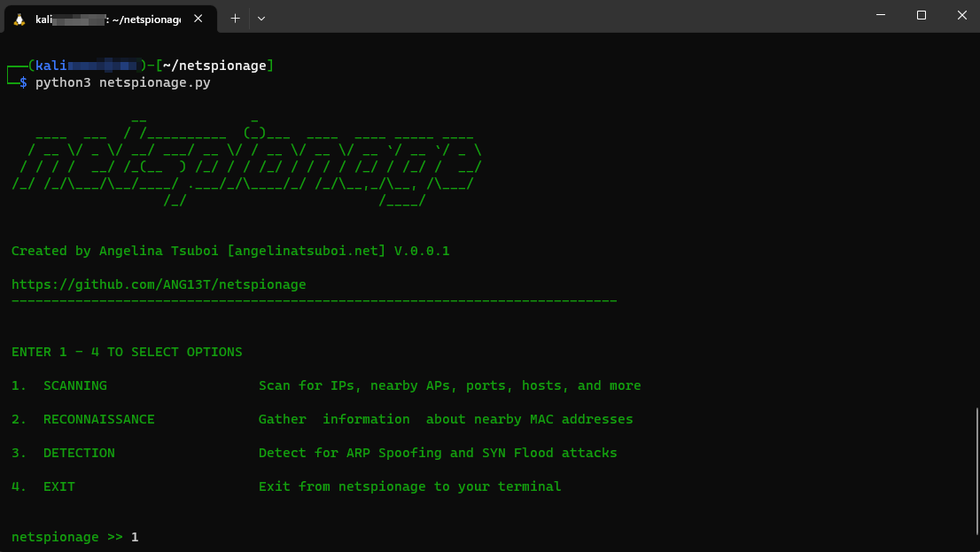Click the 'python3 netspionage.py' command text
This screenshot has width=980, height=552.
(123, 82)
